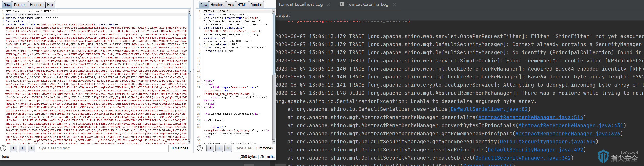Click response pane scrollbar down arrow

coord(274,142)
